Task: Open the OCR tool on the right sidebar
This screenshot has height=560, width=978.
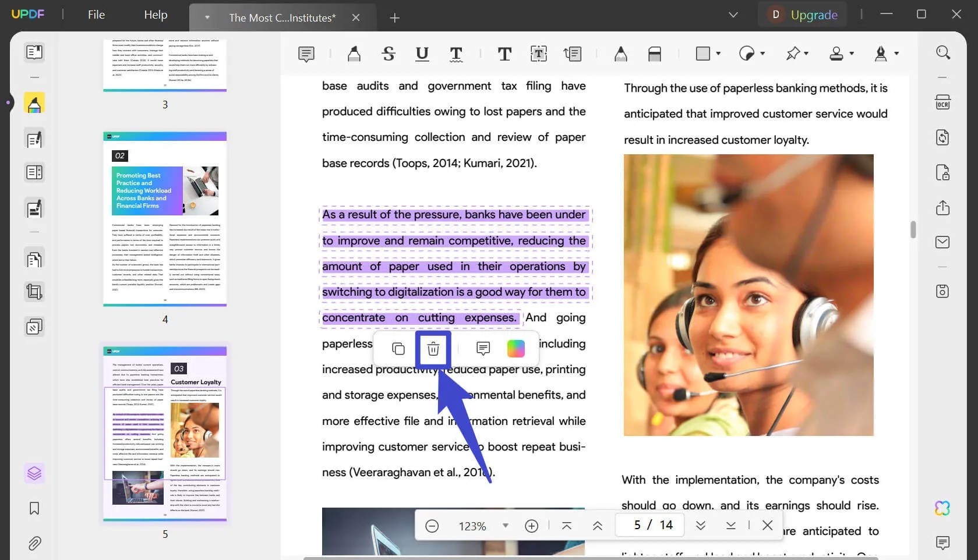Action: 943,102
